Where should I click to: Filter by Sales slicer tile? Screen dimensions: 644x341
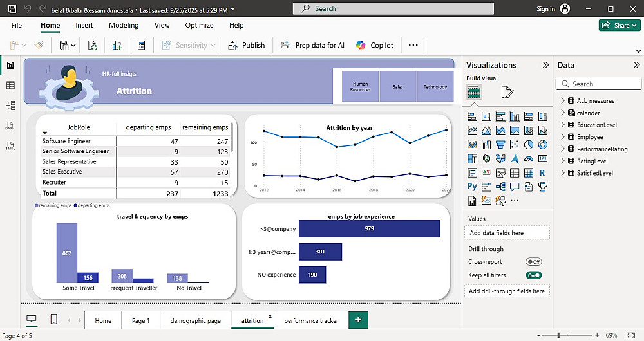click(x=397, y=87)
